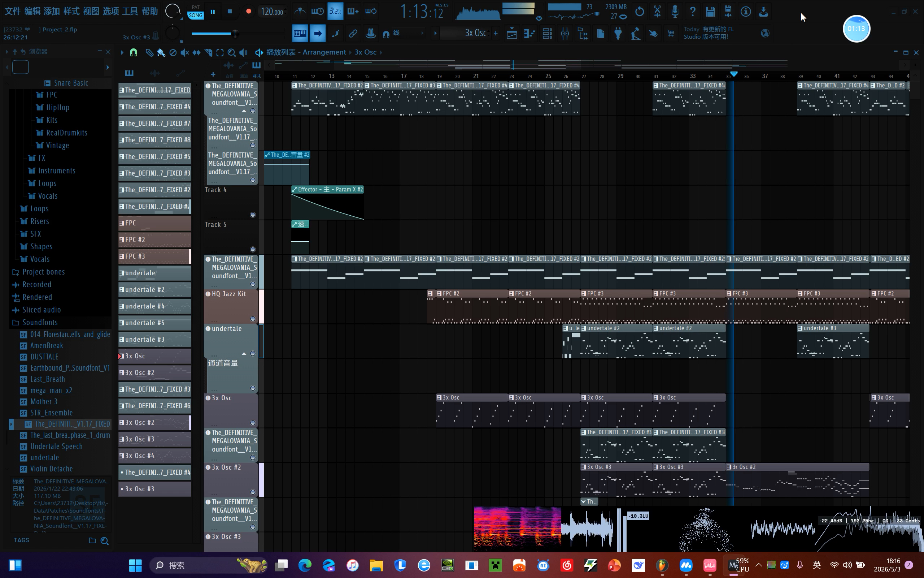This screenshot has height=578, width=924.
Task: Select the Slip tool
Action: pos(197,52)
